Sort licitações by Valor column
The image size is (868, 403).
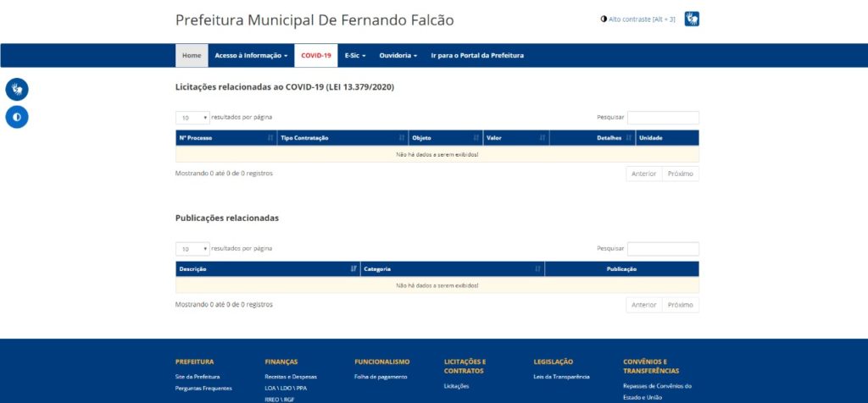[515, 138]
